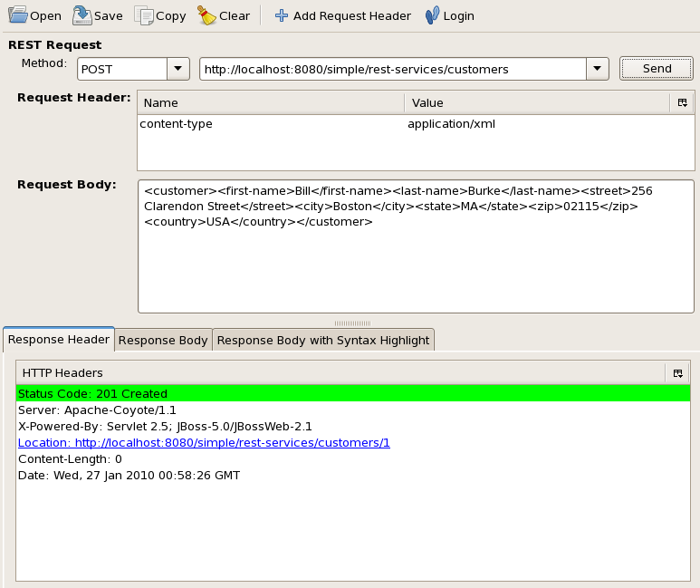Click the Open folder icon
The width and height of the screenshot is (700, 588).
[18, 15]
